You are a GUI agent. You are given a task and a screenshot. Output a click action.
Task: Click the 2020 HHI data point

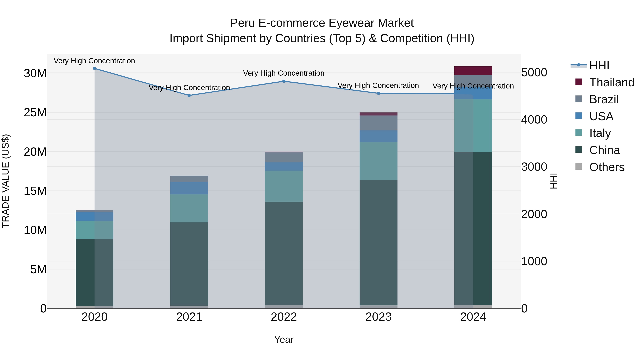point(94,68)
